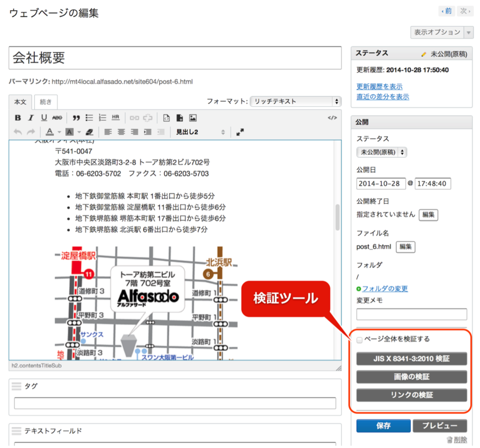Image resolution: width=480 pixels, height=448 pixels.
Task: Toggle bold formatting in the editor
Action: [x=18, y=118]
